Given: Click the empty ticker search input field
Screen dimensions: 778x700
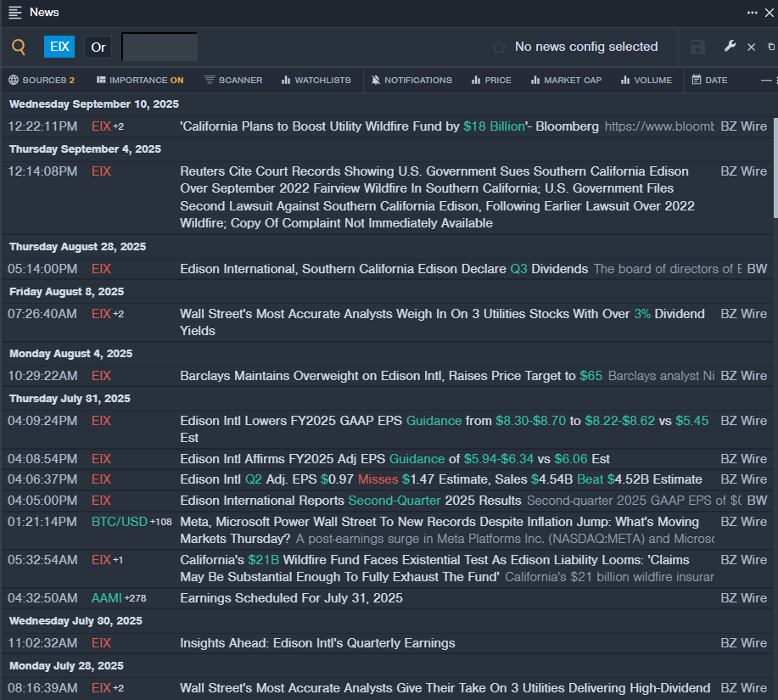Looking at the screenshot, I should pos(160,47).
